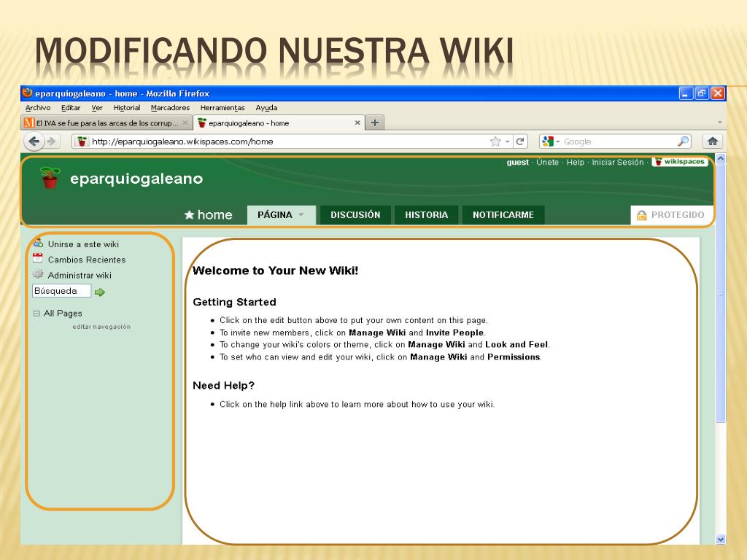Click the Protegido padlock icon
This screenshot has height=560, width=747.
point(642,215)
